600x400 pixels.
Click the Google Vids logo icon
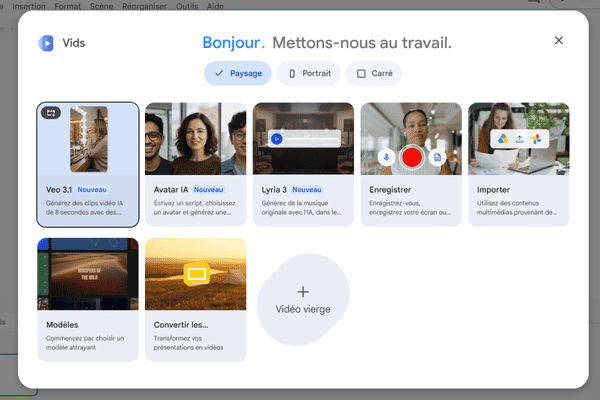pyautogui.click(x=46, y=43)
